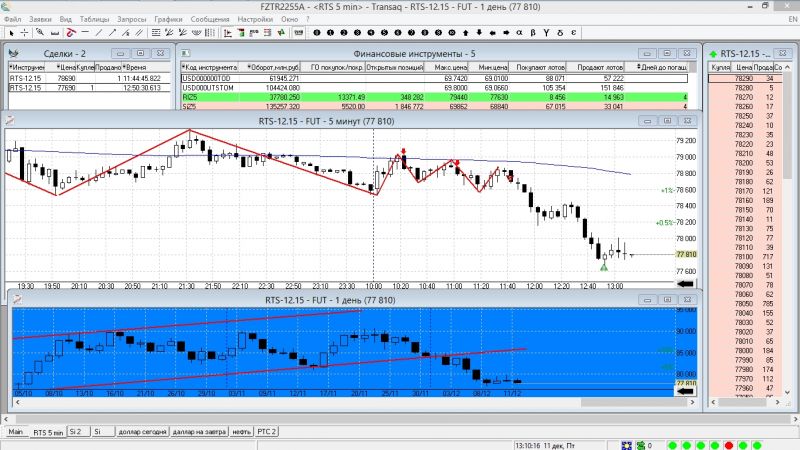
Task: Insert right arrow marker from toolbar
Action: point(506,33)
